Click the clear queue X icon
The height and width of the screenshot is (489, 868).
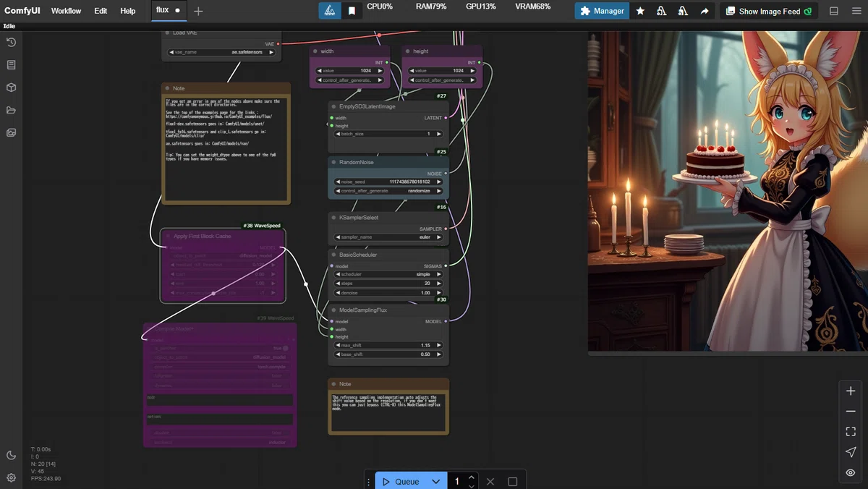pos(490,482)
